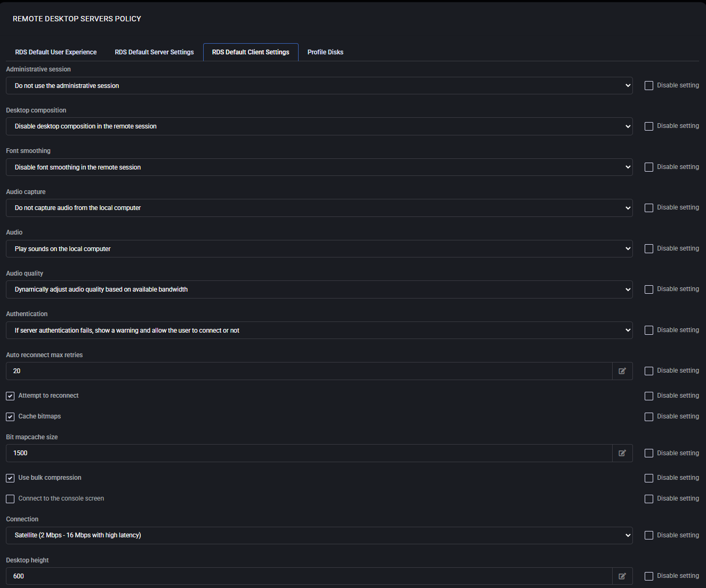706x588 pixels.
Task: Check Disable setting for Desktop height
Action: pyautogui.click(x=649, y=576)
